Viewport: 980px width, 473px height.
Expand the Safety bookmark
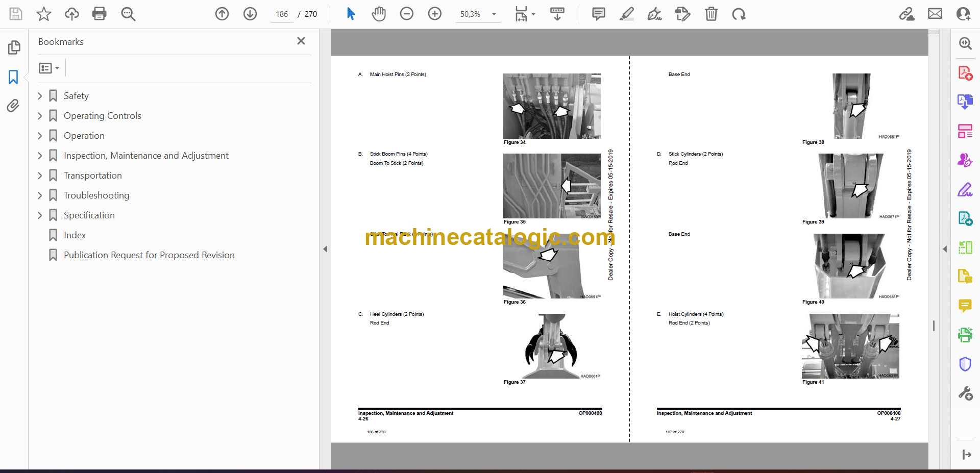click(40, 96)
